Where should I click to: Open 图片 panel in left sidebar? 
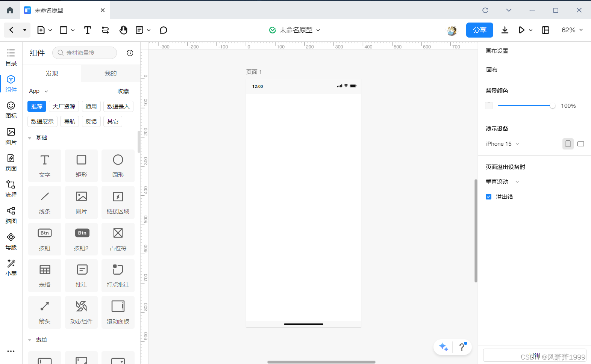(11, 136)
